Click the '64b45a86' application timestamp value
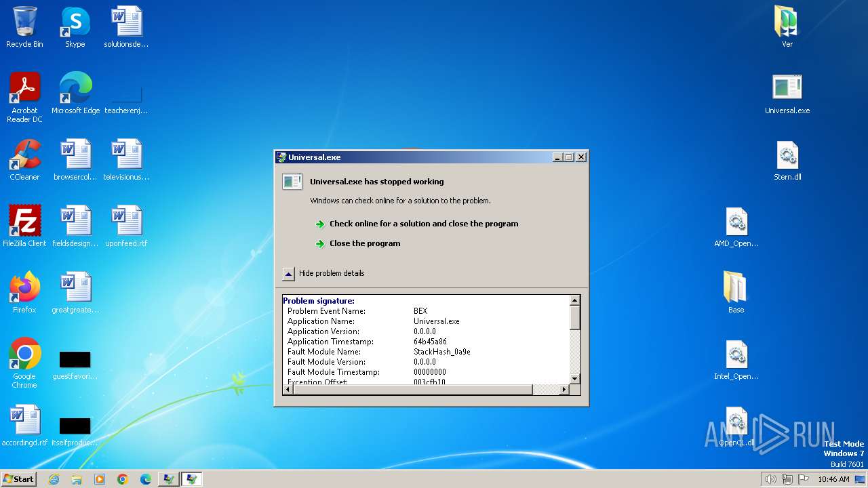868x488 pixels. pyautogui.click(x=430, y=342)
